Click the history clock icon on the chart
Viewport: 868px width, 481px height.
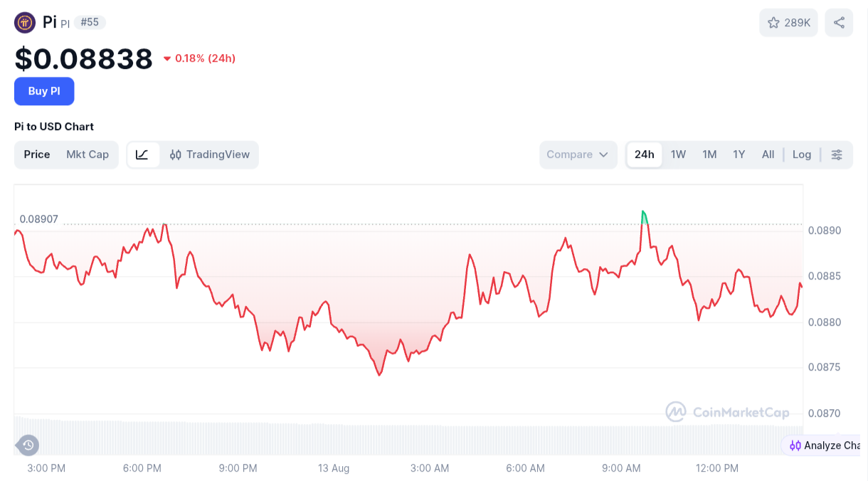pos(28,445)
